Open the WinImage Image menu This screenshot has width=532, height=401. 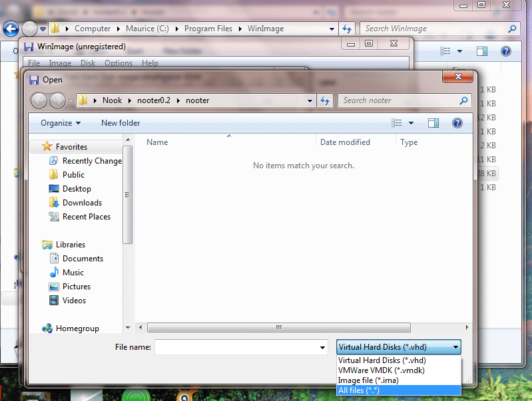[60, 63]
